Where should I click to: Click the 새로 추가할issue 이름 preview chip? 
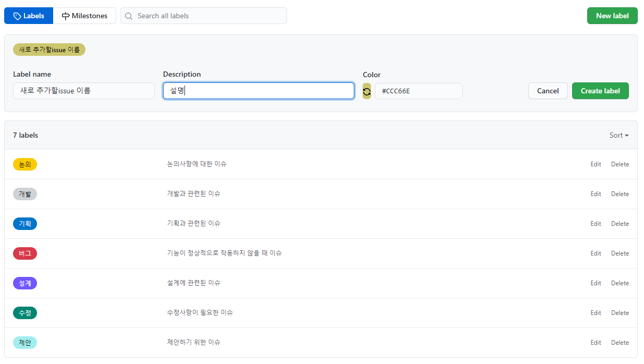click(49, 49)
